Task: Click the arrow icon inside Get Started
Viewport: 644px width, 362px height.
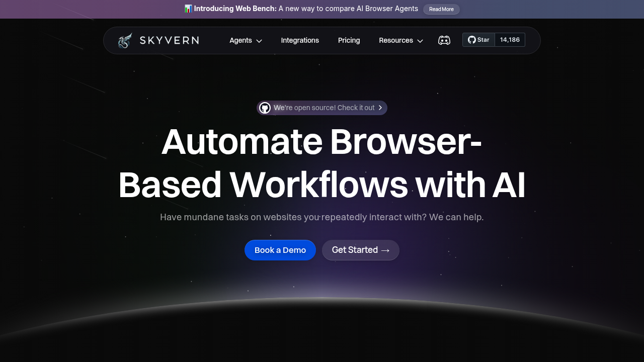Action: (385, 250)
